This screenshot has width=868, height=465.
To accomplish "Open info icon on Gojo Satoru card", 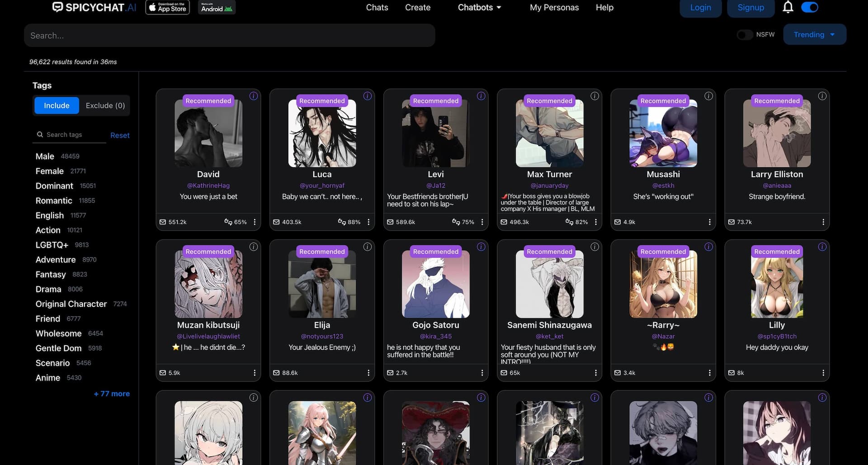I will click(x=481, y=247).
